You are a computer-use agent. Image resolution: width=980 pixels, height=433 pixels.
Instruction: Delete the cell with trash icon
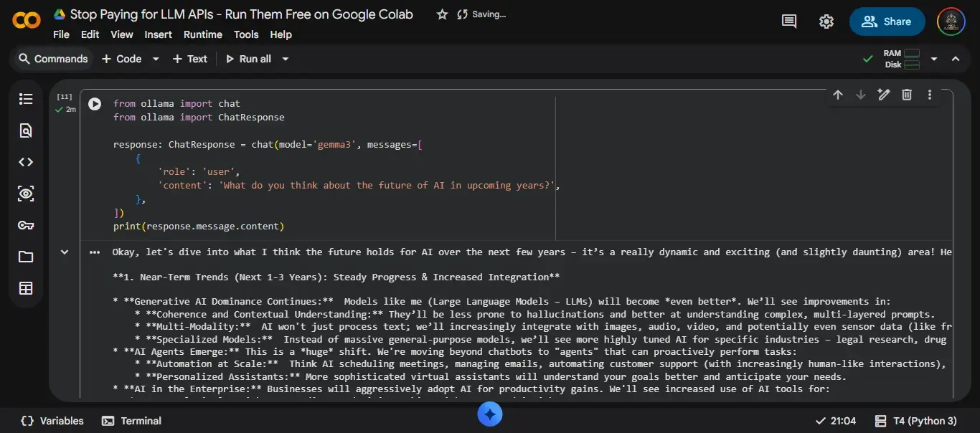pos(907,95)
